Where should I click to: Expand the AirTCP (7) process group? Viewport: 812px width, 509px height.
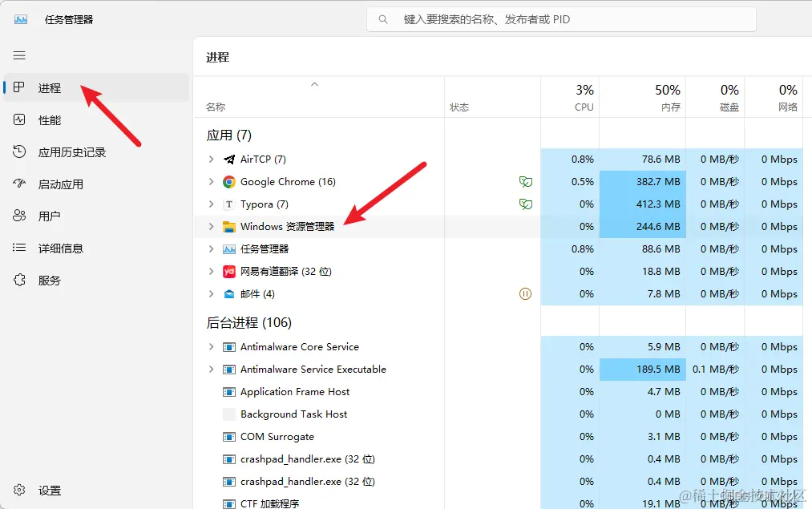pyautogui.click(x=211, y=159)
